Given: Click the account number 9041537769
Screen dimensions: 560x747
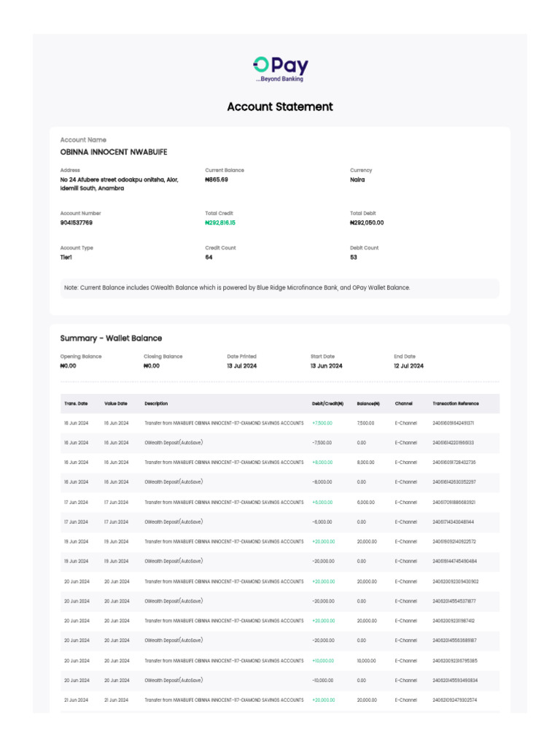Looking at the screenshot, I should 77,222.
